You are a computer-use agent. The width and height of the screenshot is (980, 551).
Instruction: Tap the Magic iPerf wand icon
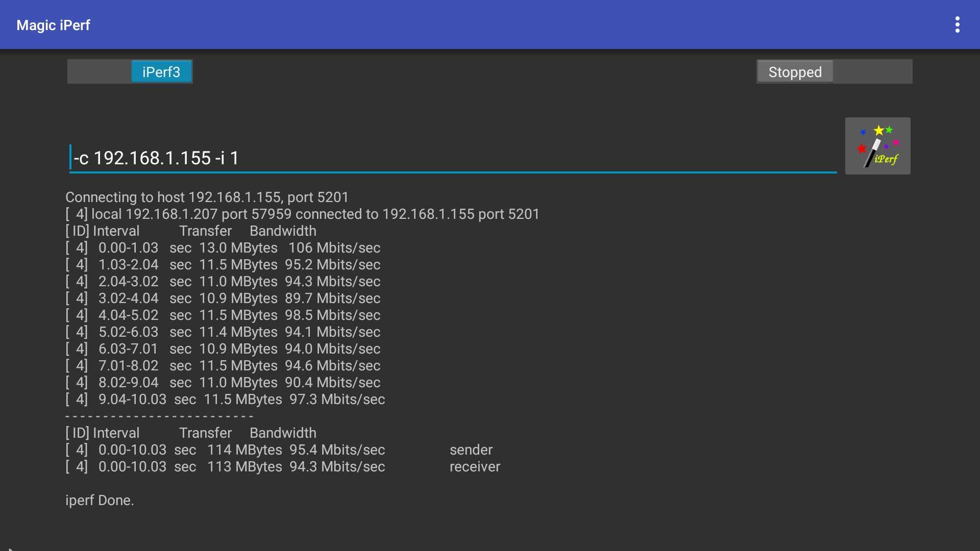pos(877,146)
